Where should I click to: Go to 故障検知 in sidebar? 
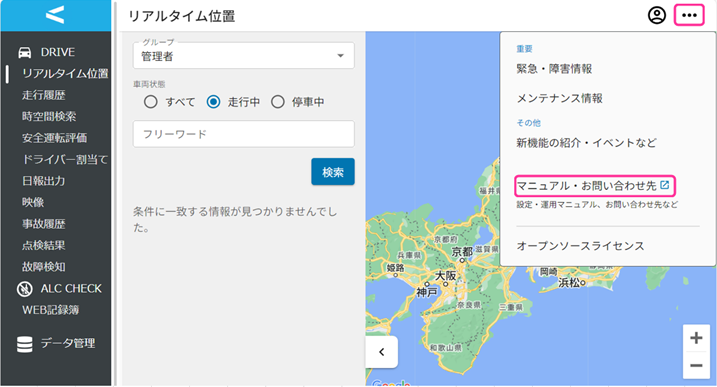[x=43, y=267]
